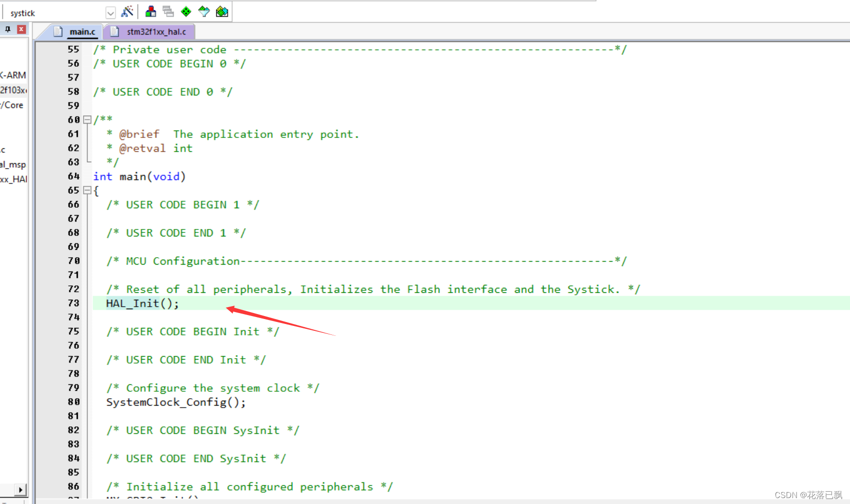The image size is (850, 504).
Task: Close the project side panel
Action: click(21, 29)
